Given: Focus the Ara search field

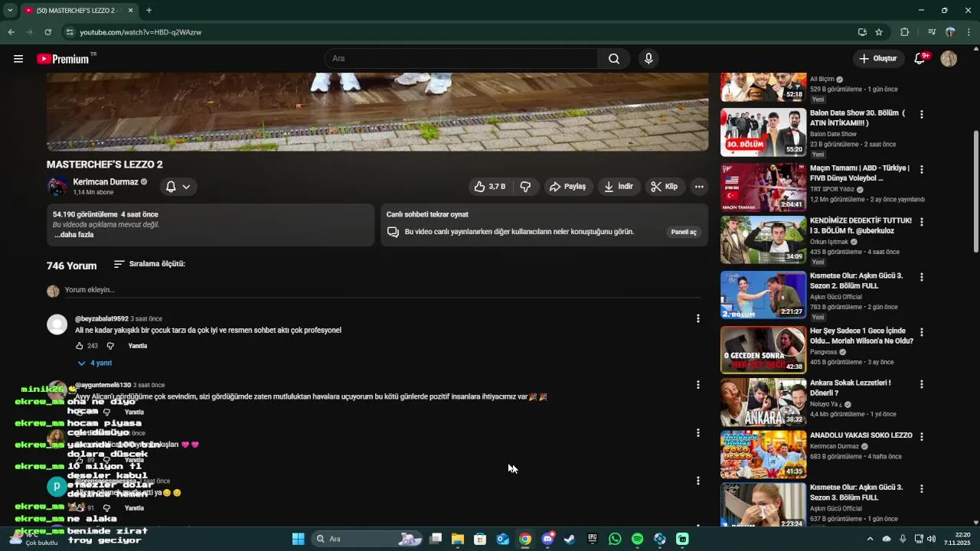Looking at the screenshot, I should (x=461, y=59).
